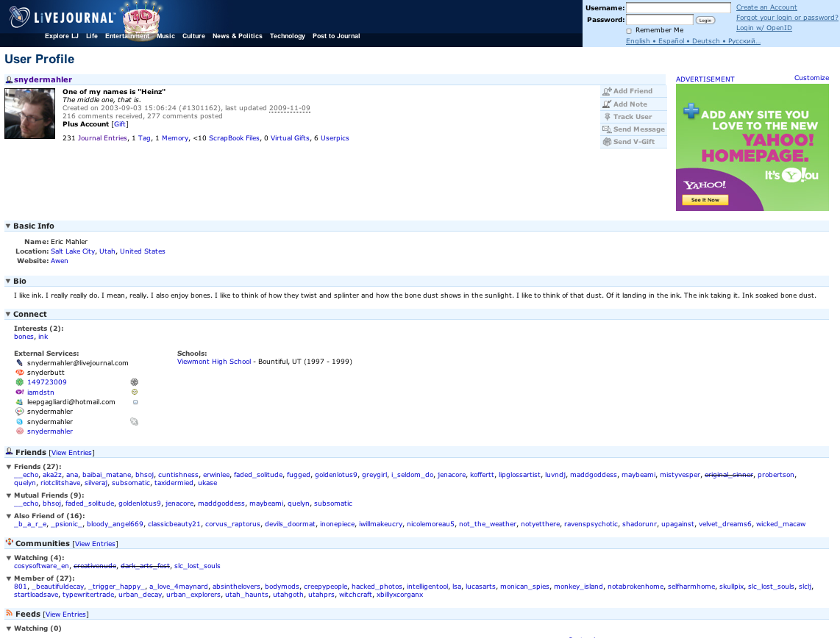Open the Awen website link
Screen dimensions: 840x638
(x=59, y=261)
